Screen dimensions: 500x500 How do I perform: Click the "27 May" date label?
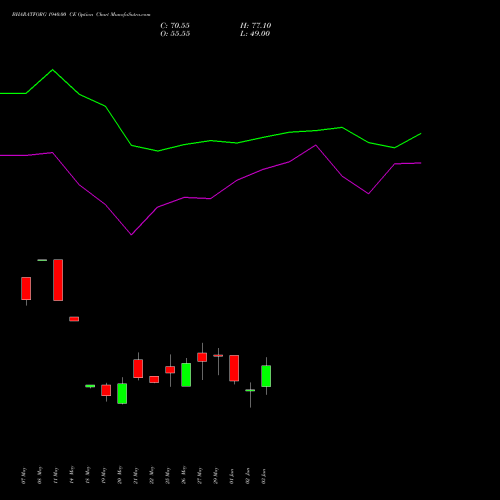(200, 476)
